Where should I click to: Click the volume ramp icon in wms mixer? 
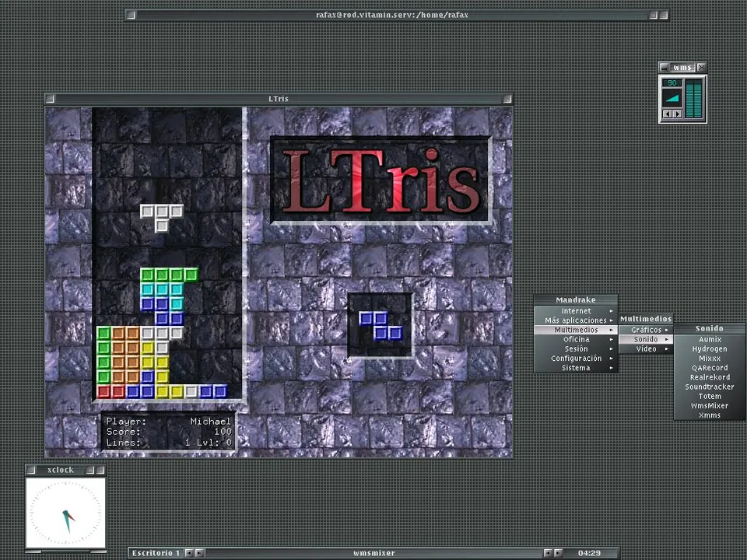pyautogui.click(x=672, y=98)
